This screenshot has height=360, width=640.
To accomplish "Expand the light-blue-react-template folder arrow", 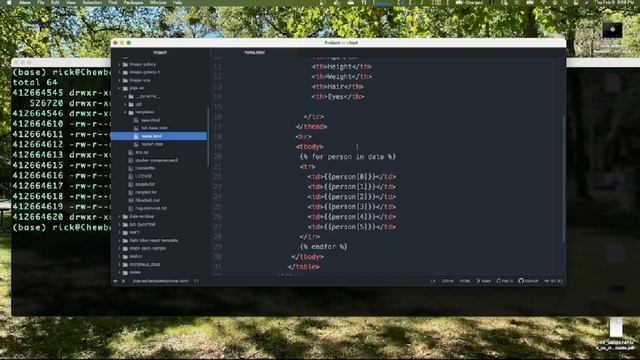I will click(x=120, y=240).
